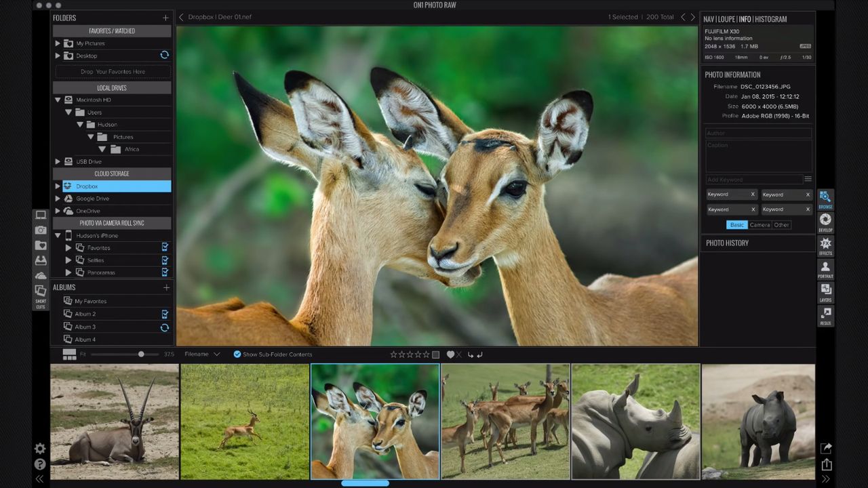Expand the OneDrive entry
The height and width of the screenshot is (488, 868).
(58, 211)
